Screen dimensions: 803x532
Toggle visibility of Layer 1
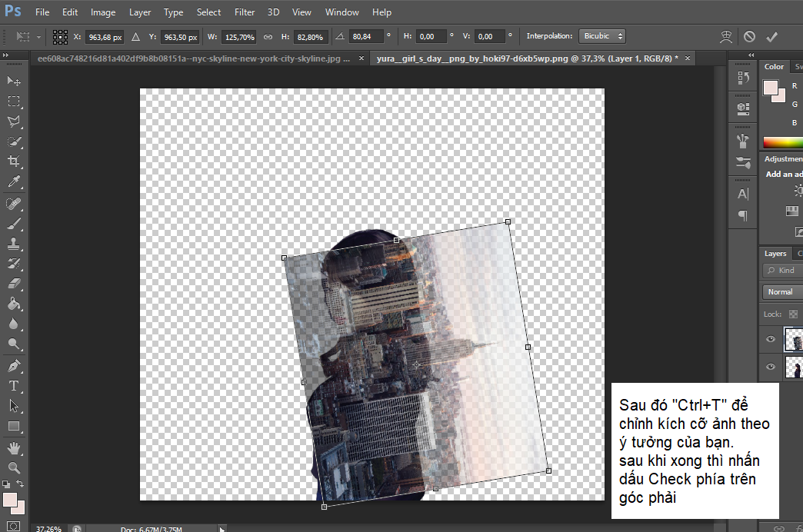coord(771,340)
